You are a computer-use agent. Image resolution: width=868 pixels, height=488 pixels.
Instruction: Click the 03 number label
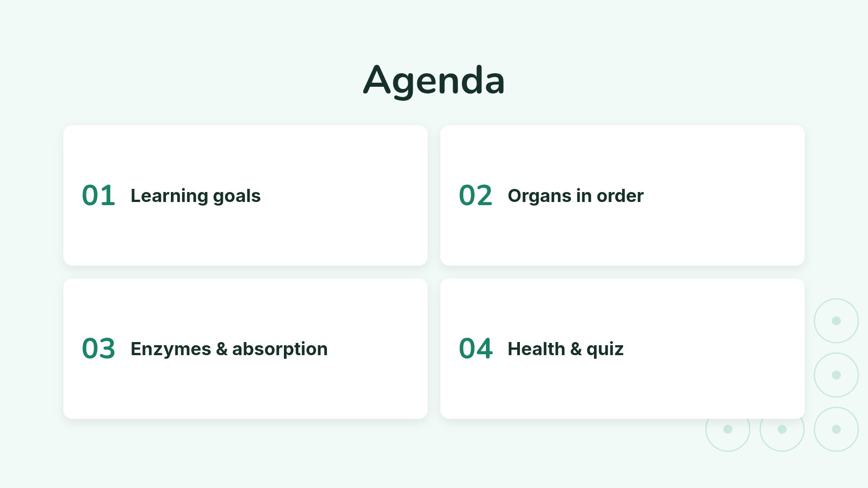(x=99, y=349)
